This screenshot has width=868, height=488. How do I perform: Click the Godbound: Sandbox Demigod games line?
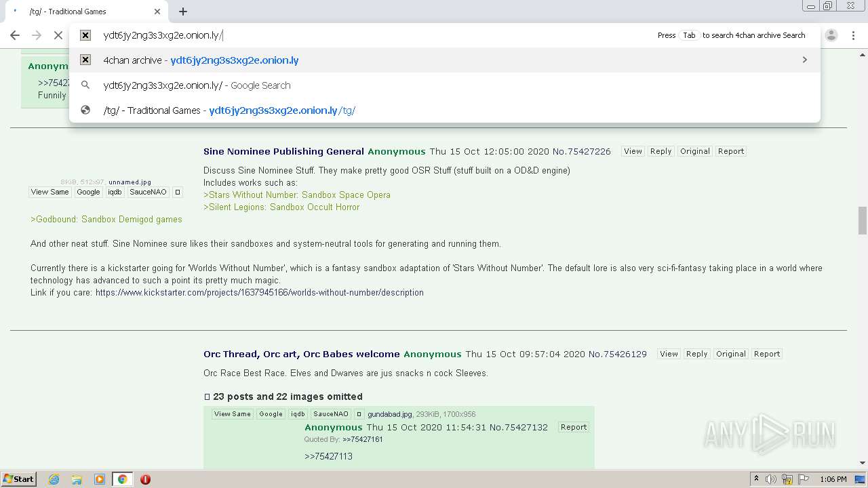(x=106, y=220)
